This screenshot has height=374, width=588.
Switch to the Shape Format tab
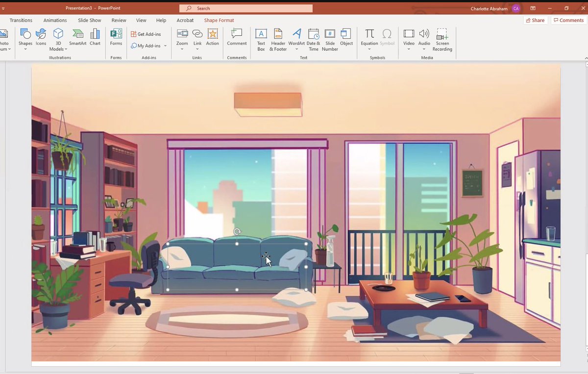tap(219, 20)
